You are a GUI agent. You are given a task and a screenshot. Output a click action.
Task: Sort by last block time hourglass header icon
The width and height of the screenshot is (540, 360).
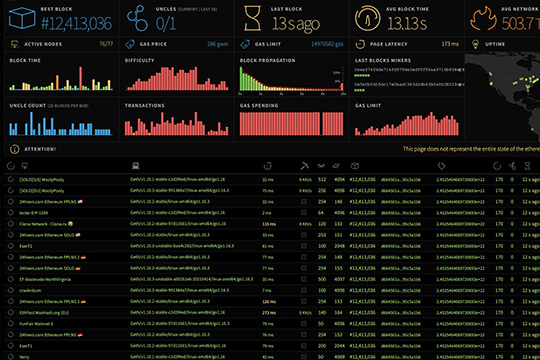tap(527, 166)
